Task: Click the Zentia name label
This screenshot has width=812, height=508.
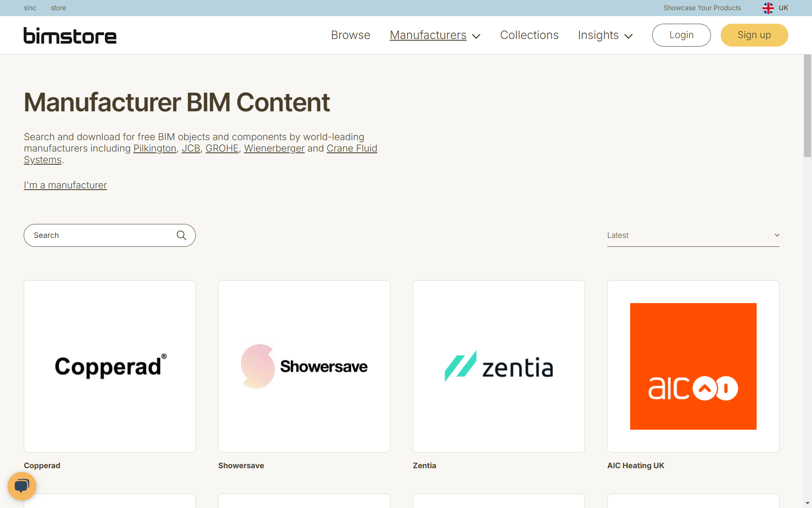Action: [x=424, y=466]
